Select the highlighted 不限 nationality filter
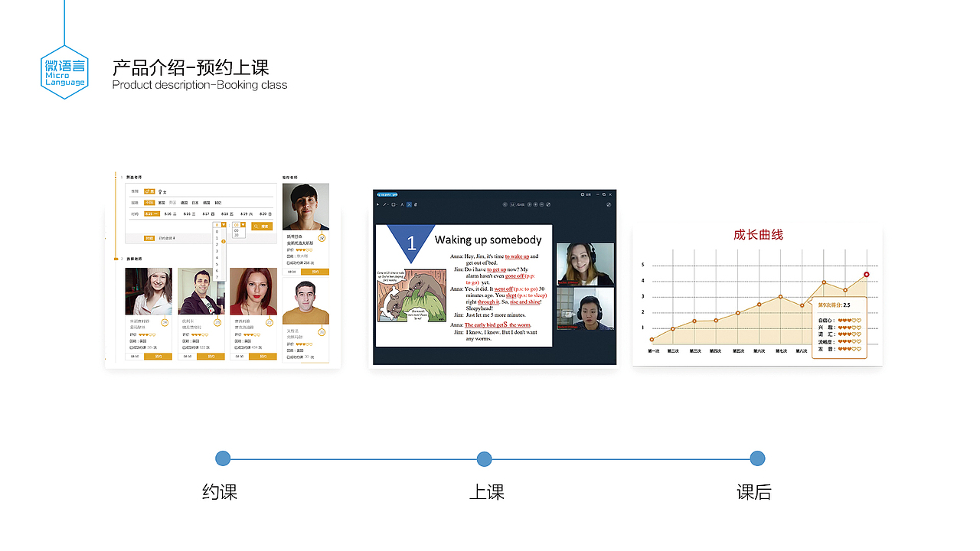980x551 pixels. (149, 203)
